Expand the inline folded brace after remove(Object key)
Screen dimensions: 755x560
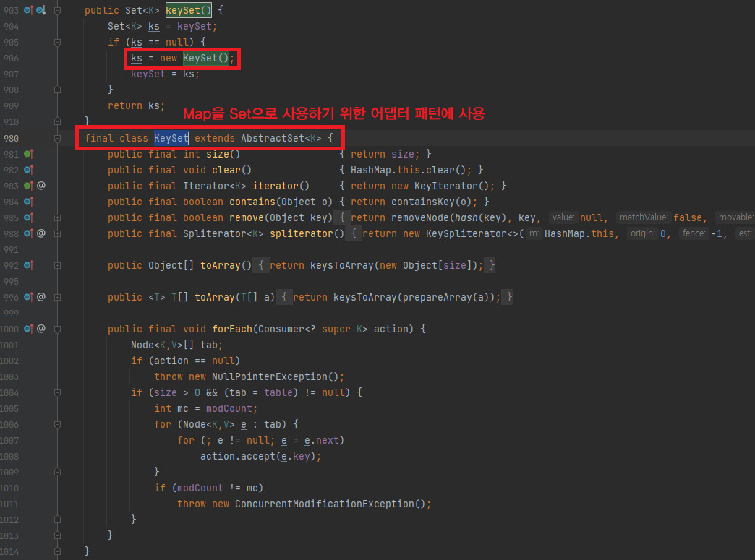pyautogui.click(x=342, y=217)
